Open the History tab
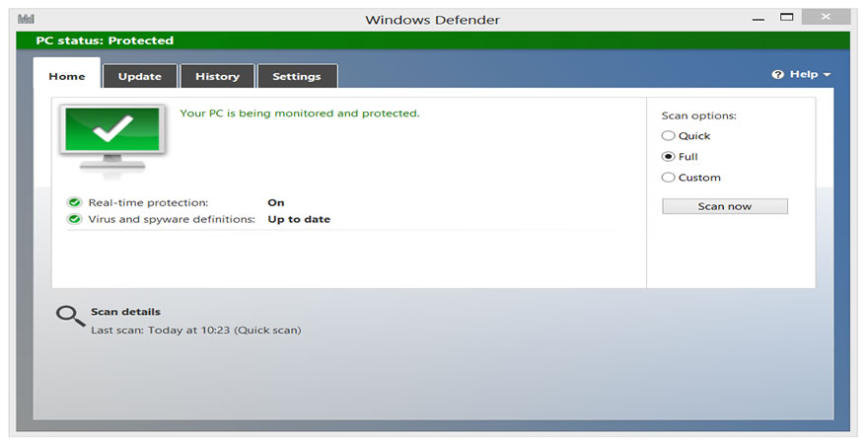Image resolution: width=868 pixels, height=447 pixels. click(217, 76)
